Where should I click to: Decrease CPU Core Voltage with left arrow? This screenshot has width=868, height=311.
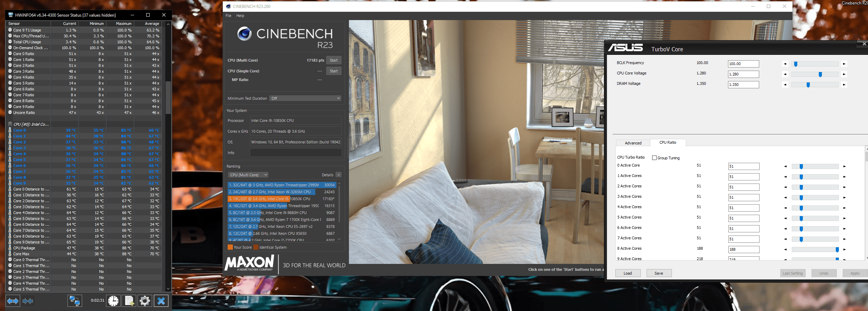(x=785, y=74)
